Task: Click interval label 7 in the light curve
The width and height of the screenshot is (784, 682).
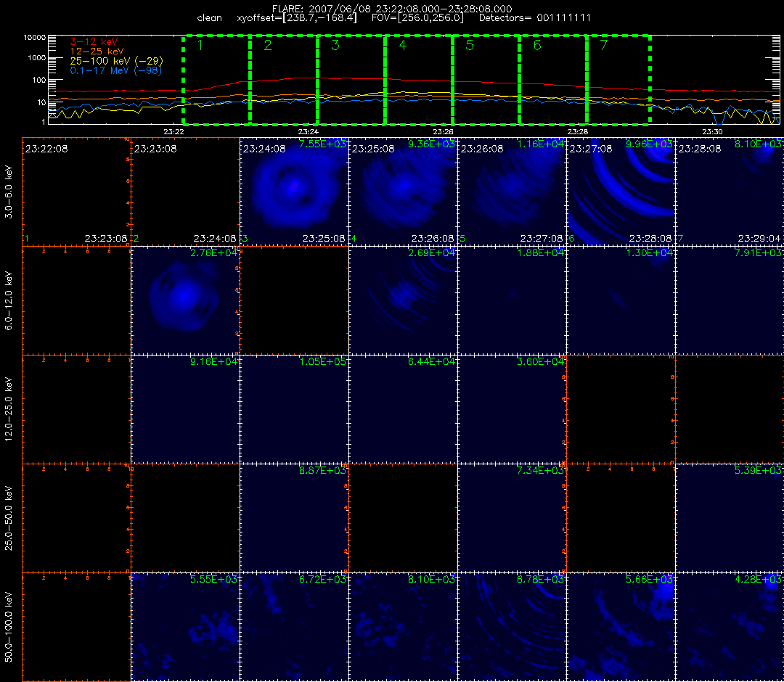Action: point(604,45)
